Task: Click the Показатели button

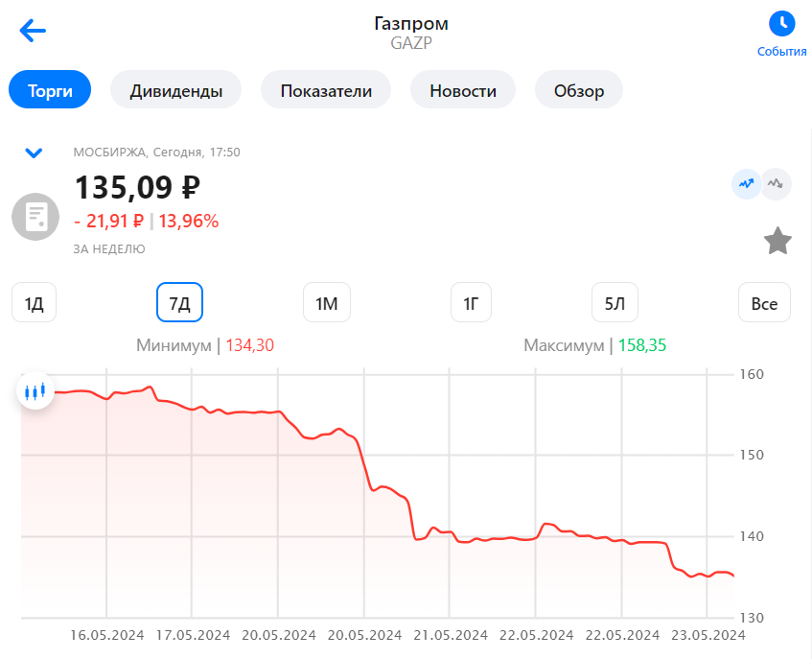Action: coord(326,89)
